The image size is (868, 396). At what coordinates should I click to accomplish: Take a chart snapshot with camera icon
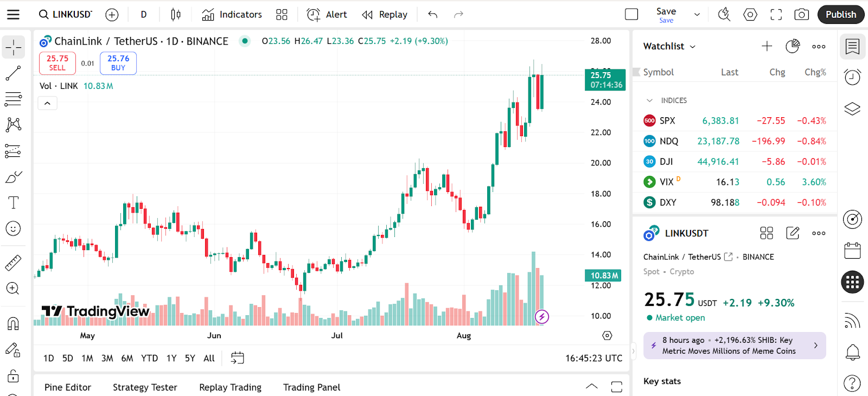click(x=802, y=15)
